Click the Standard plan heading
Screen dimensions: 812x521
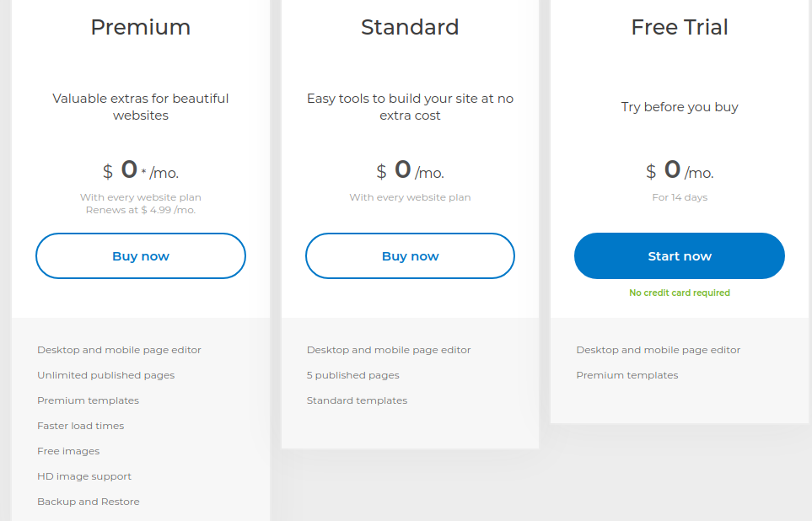410,27
